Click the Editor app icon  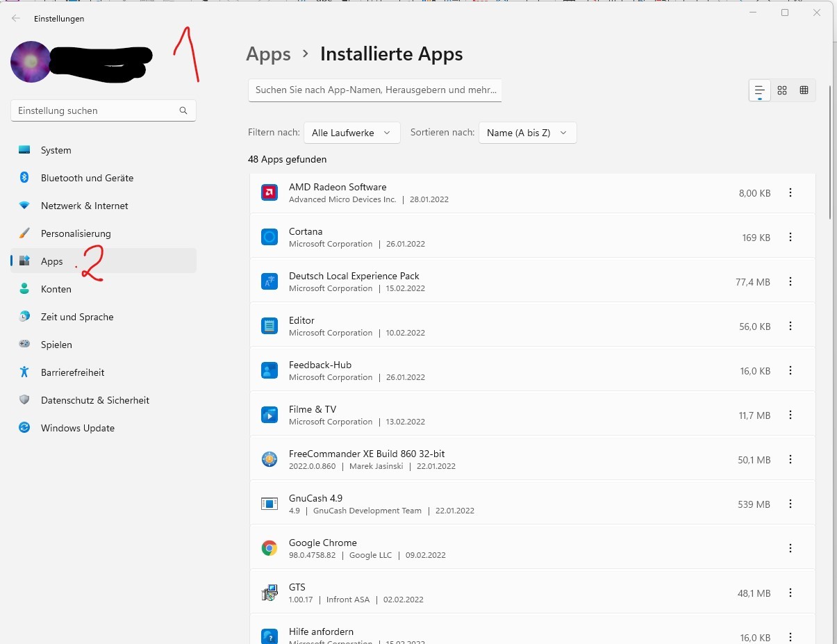point(270,326)
